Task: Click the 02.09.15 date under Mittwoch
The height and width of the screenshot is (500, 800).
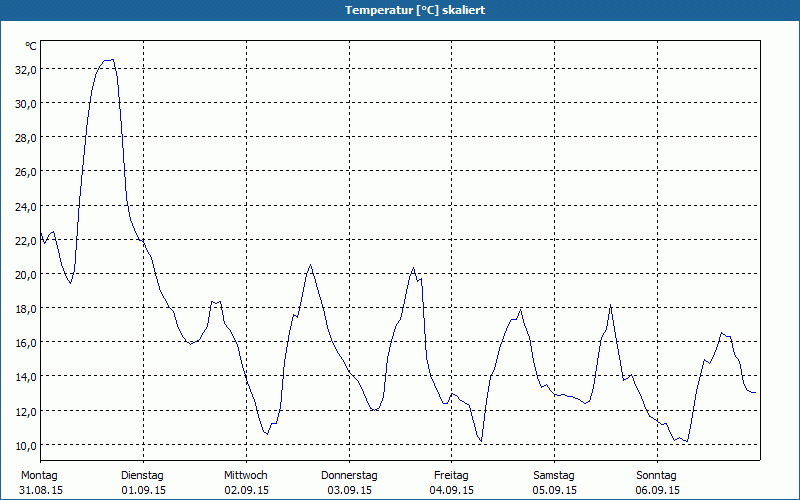Action: pyautogui.click(x=246, y=491)
